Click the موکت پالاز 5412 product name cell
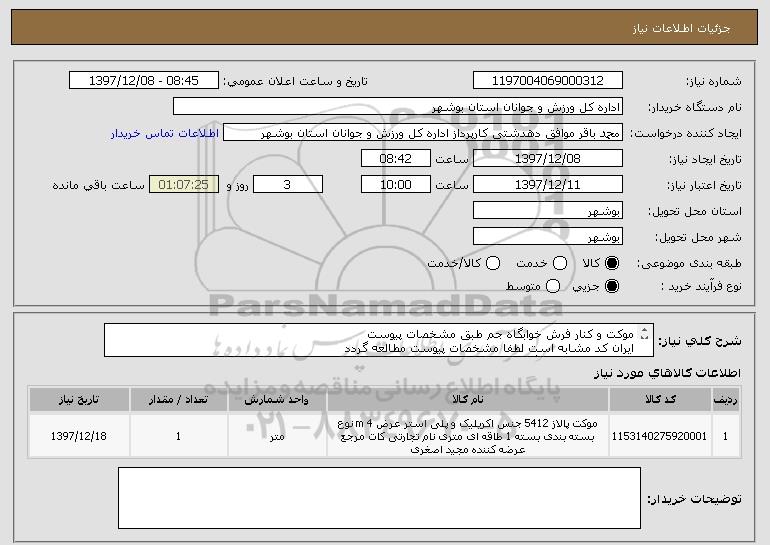Screen dimensions: 770x545 pos(468,436)
